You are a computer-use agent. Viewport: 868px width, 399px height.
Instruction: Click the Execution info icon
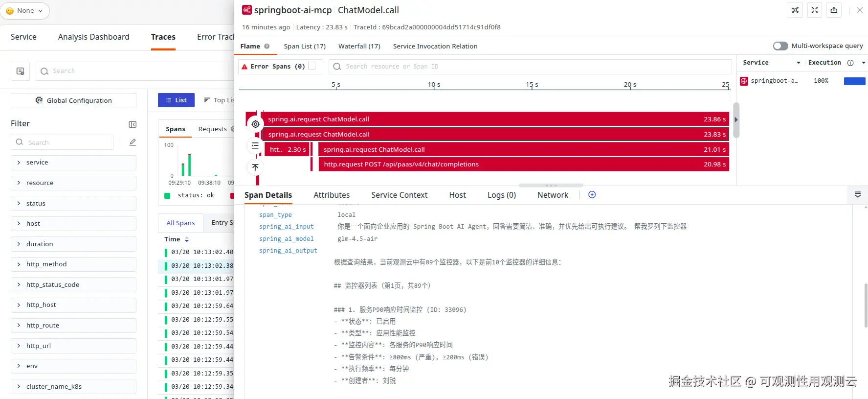pyautogui.click(x=850, y=63)
